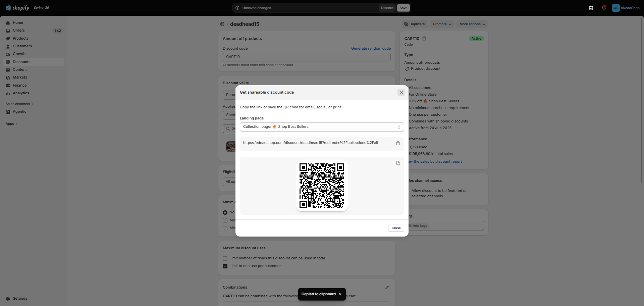Click the Save button in top bar
The height and width of the screenshot is (306, 644).
(x=403, y=8)
